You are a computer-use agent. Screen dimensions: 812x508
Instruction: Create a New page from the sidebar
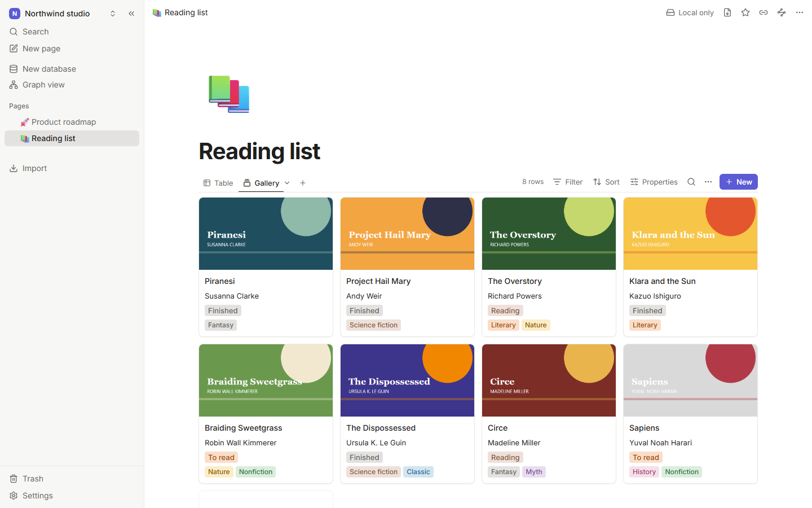point(72,49)
